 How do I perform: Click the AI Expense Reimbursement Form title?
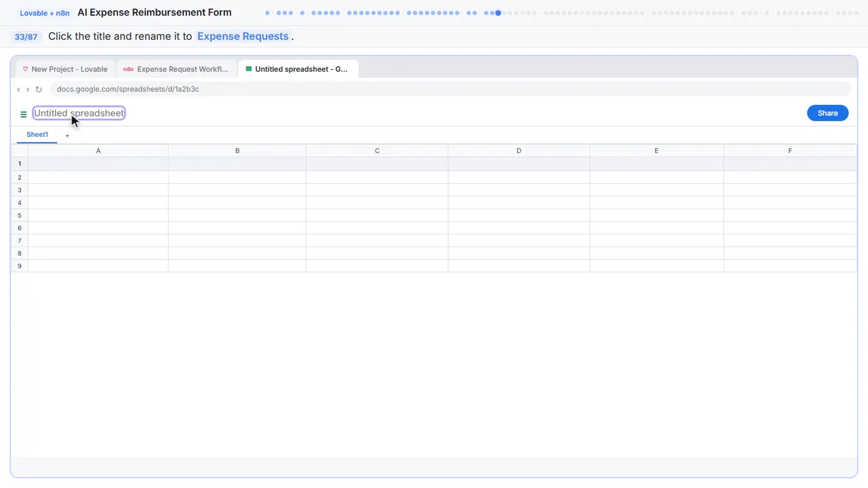[155, 12]
